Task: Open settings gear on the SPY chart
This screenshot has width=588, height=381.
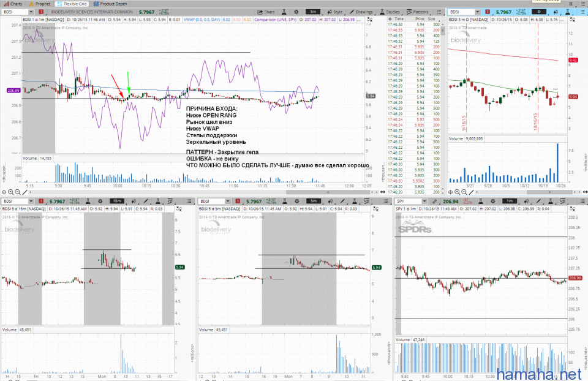Action: (x=492, y=202)
